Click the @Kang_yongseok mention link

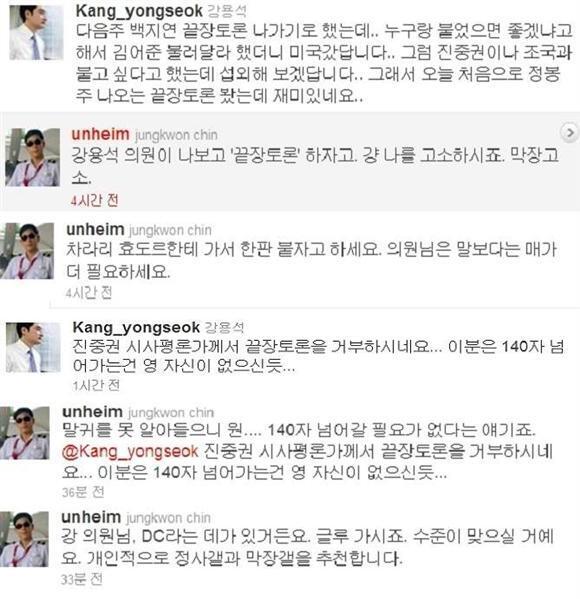130,451
